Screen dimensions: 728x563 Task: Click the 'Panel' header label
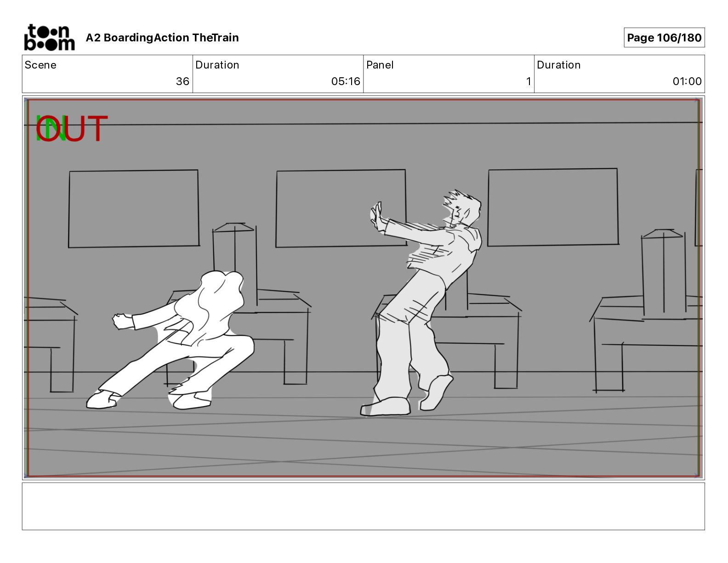(x=380, y=65)
